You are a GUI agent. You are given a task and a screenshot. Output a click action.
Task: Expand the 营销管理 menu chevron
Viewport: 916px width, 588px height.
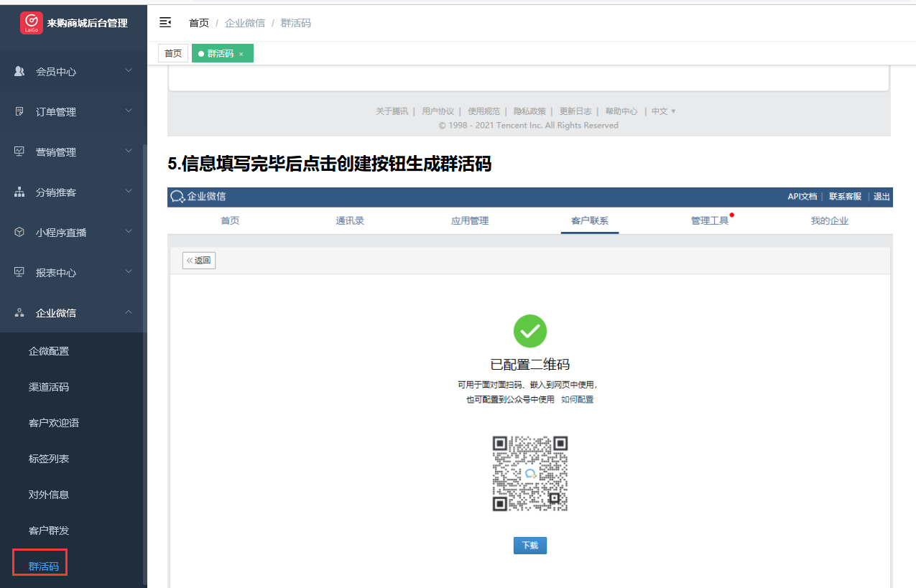click(129, 151)
